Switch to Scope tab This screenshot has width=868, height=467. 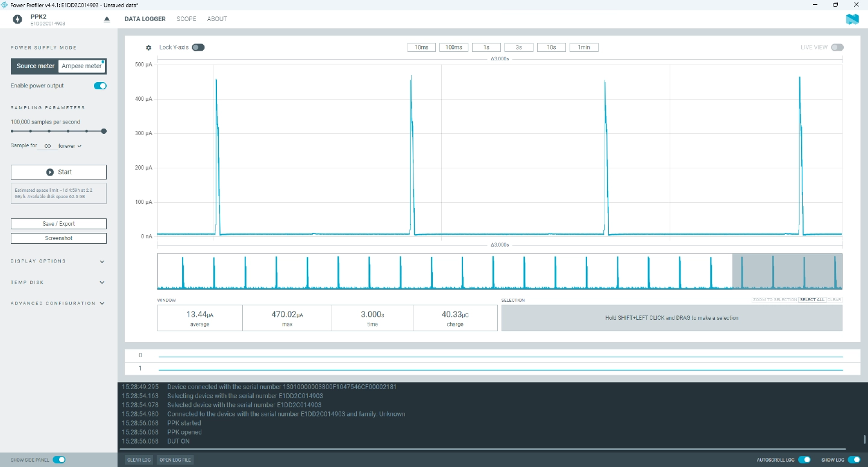pyautogui.click(x=186, y=19)
